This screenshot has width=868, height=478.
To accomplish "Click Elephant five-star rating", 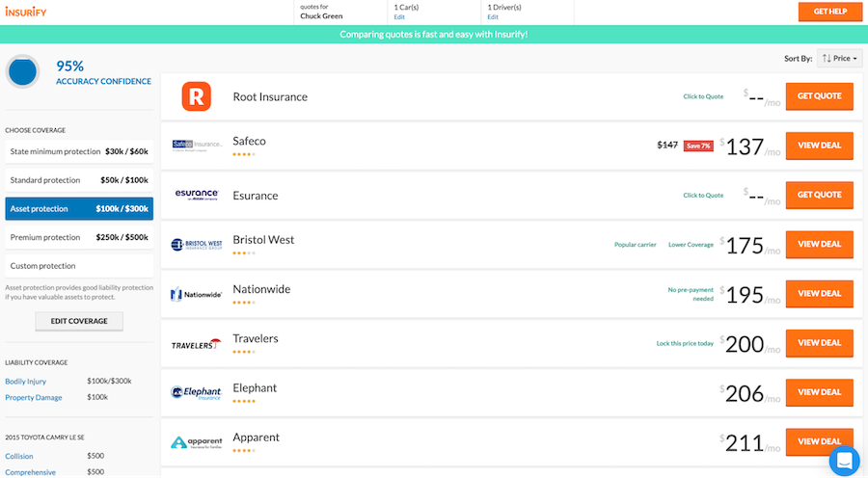I will (x=244, y=401).
